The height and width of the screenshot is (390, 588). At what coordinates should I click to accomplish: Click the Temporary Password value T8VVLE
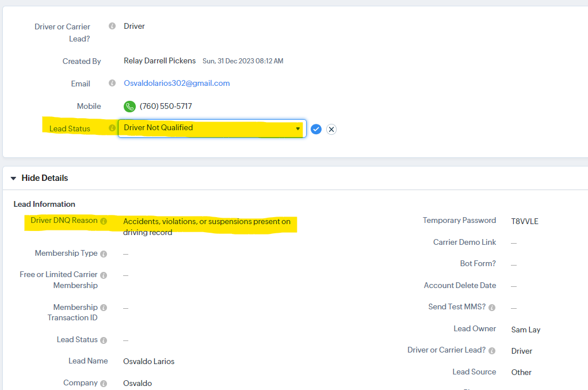coord(525,221)
